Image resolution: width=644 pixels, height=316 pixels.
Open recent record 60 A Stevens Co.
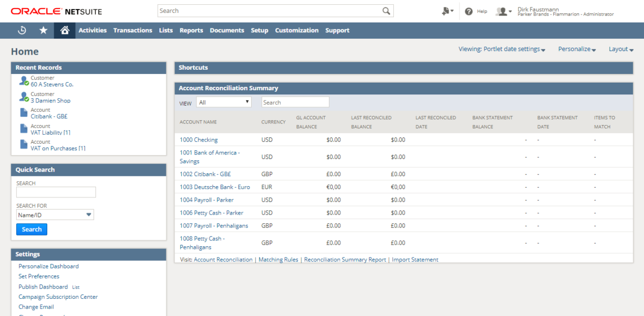click(x=52, y=85)
